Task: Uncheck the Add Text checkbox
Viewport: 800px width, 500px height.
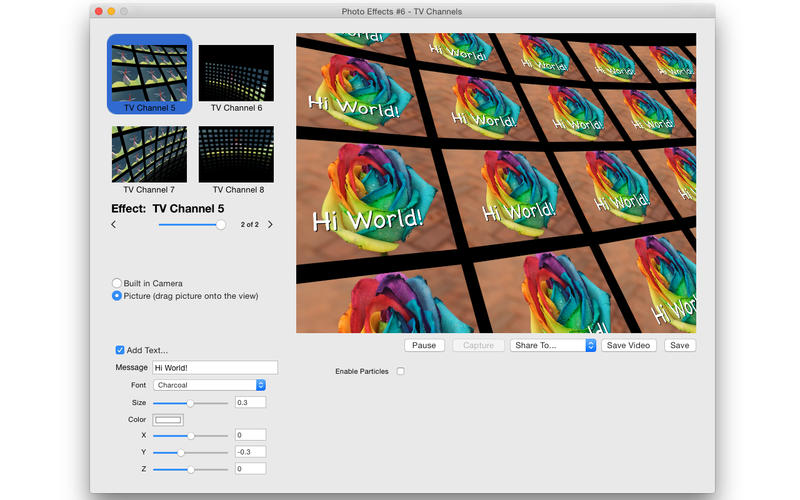Action: 120,350
